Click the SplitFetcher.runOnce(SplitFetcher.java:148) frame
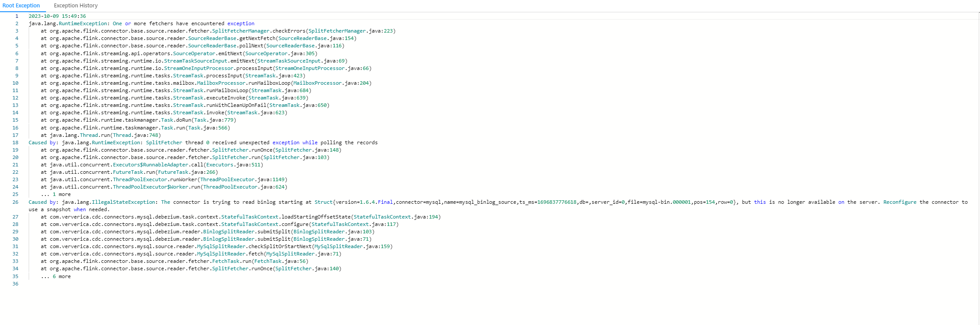980x325 pixels. (x=191, y=150)
